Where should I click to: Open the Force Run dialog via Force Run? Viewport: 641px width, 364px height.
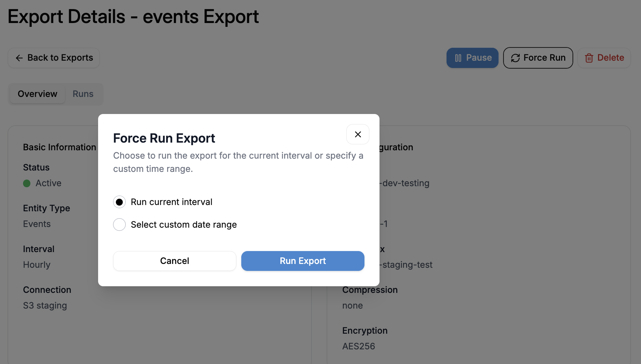click(538, 58)
